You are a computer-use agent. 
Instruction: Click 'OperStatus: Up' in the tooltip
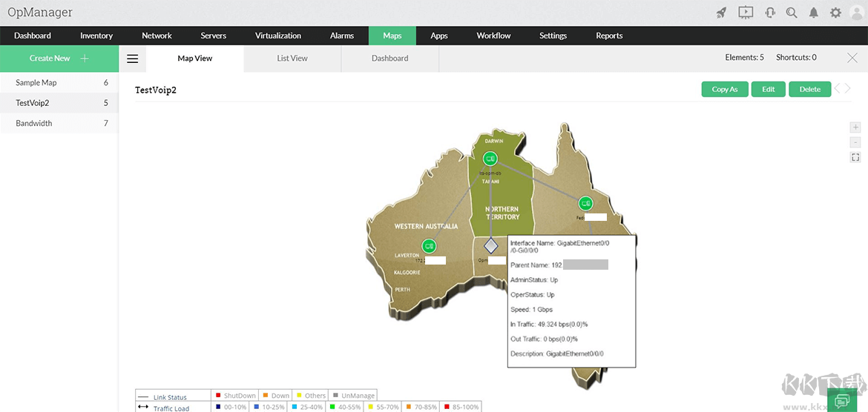pyautogui.click(x=533, y=295)
